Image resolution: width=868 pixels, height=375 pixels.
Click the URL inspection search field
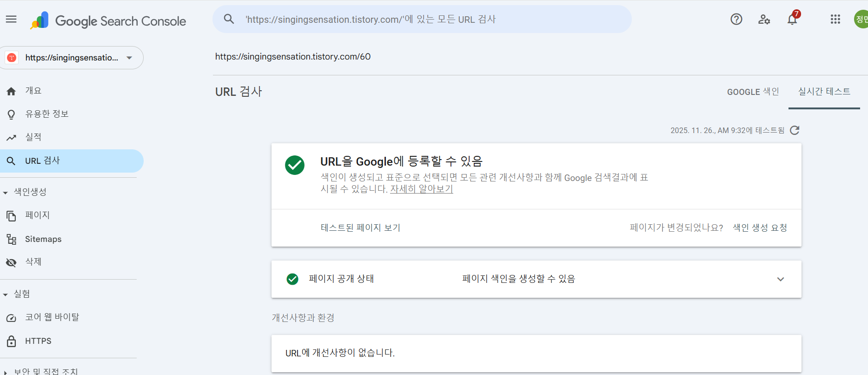pyautogui.click(x=422, y=19)
